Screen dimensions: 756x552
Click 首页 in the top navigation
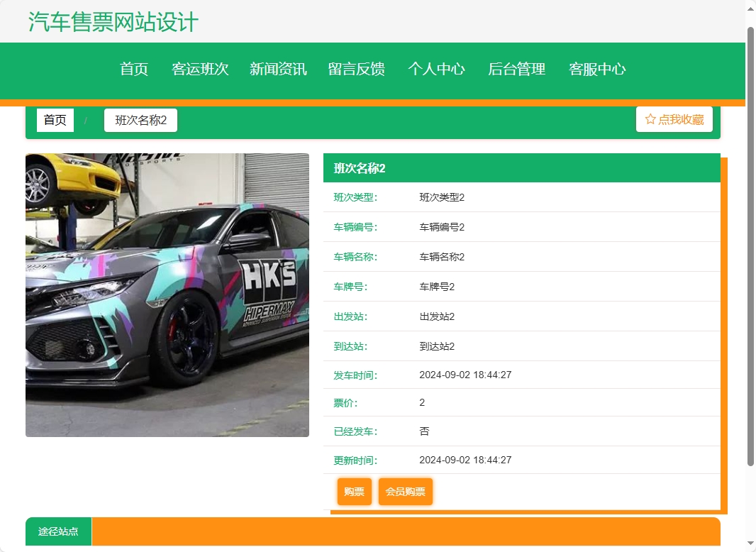[134, 70]
